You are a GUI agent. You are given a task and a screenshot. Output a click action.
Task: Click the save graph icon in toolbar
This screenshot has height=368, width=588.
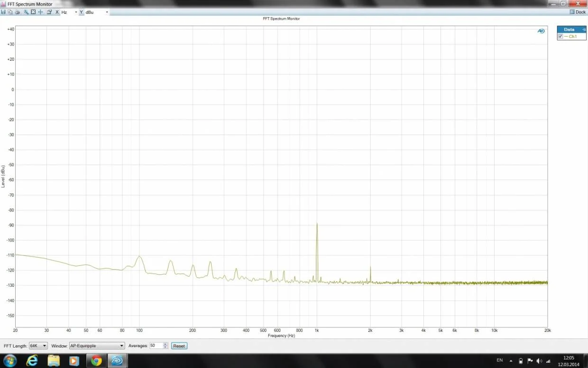point(3,12)
